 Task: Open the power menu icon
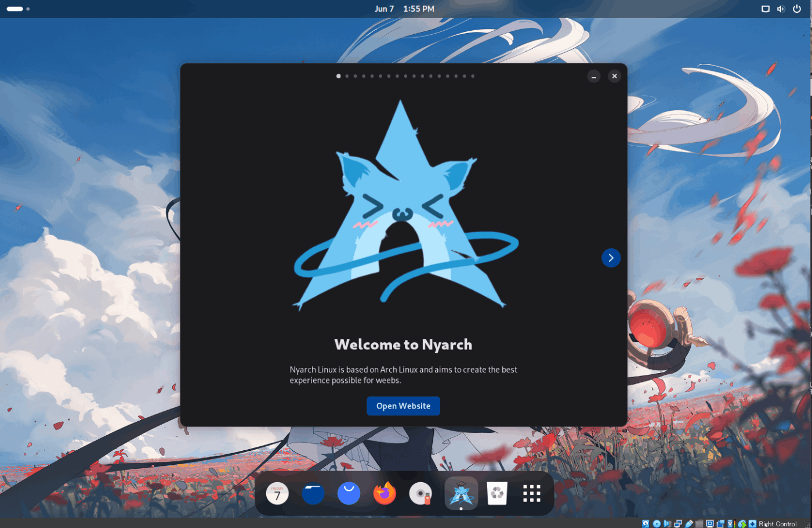click(797, 9)
